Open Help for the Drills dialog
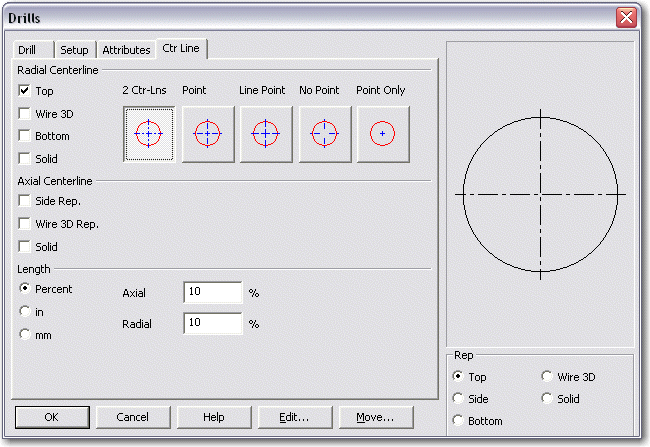The image size is (650, 447). [x=214, y=417]
